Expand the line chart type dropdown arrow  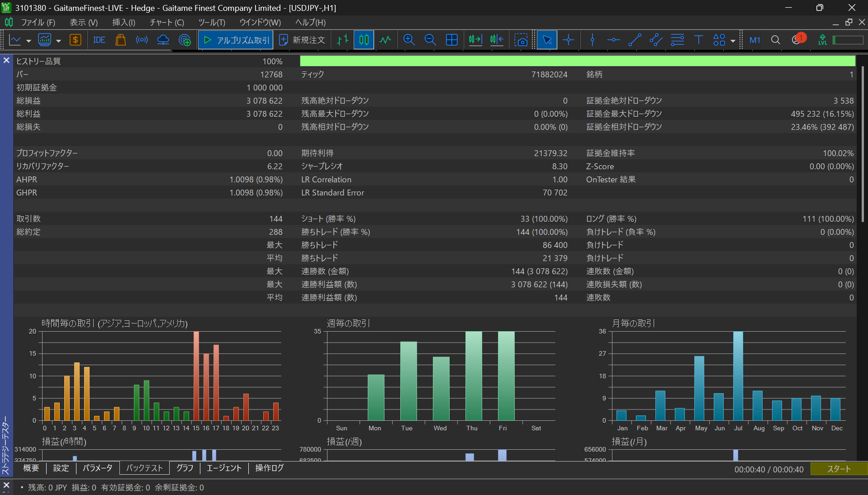point(28,41)
